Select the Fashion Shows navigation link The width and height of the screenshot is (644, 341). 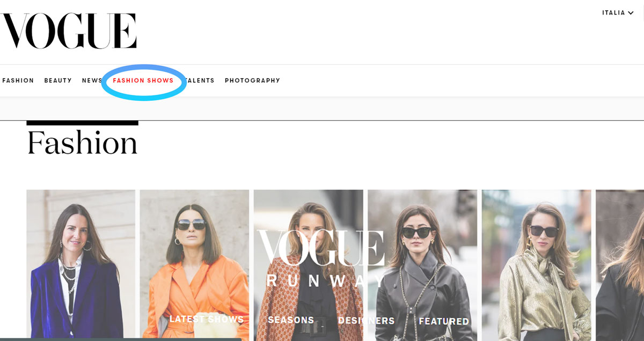point(143,80)
